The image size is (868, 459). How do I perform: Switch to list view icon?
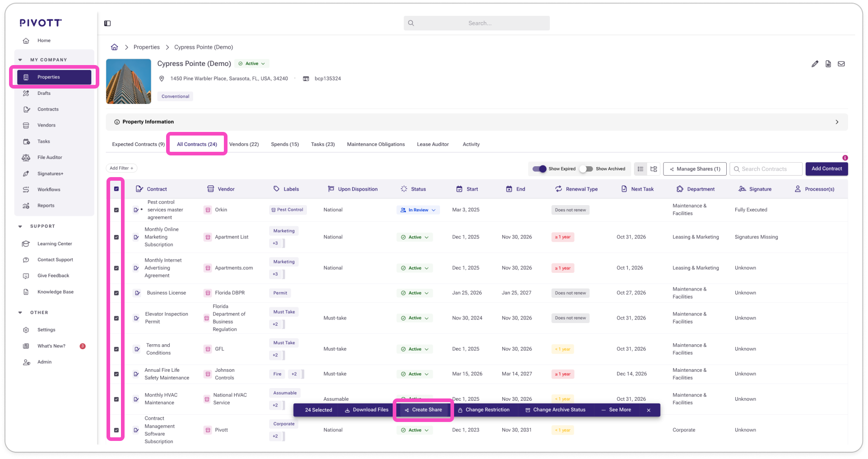click(641, 169)
